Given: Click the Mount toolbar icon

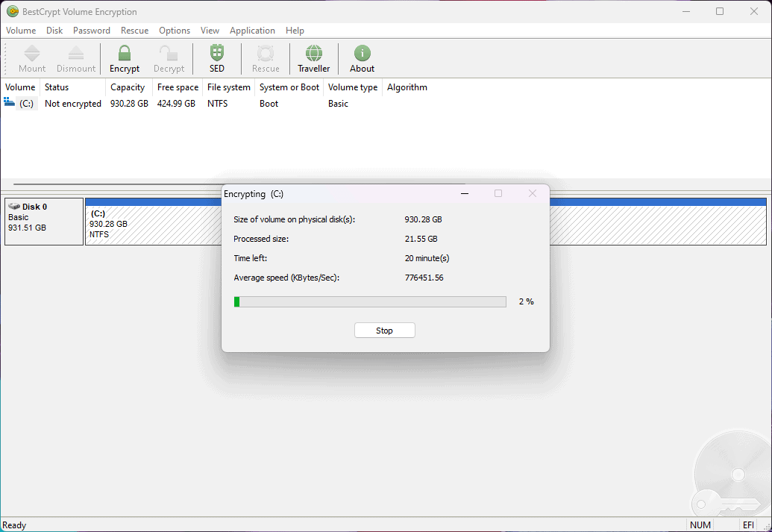Looking at the screenshot, I should tap(32, 53).
